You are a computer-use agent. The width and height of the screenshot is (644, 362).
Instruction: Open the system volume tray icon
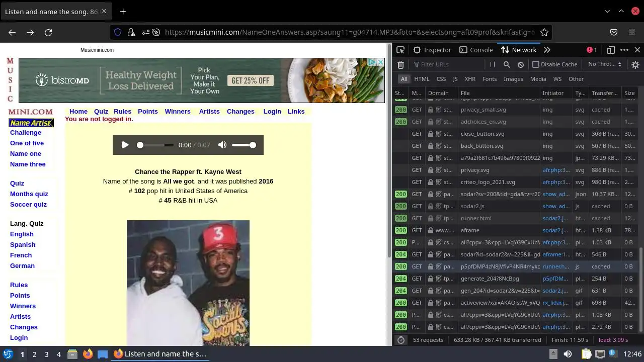568,354
